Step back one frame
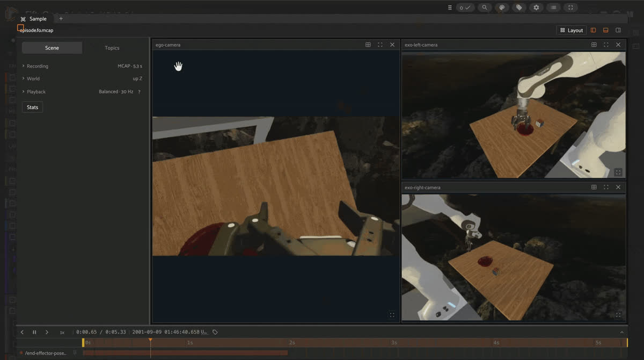 coord(22,332)
